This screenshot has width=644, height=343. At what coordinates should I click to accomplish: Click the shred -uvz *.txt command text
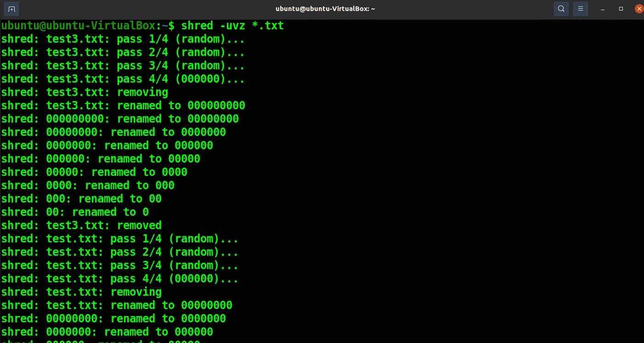pos(232,26)
